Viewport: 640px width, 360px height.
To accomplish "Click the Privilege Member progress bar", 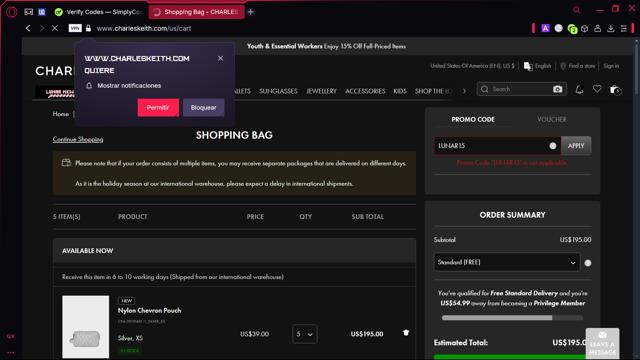I will point(512,318).
